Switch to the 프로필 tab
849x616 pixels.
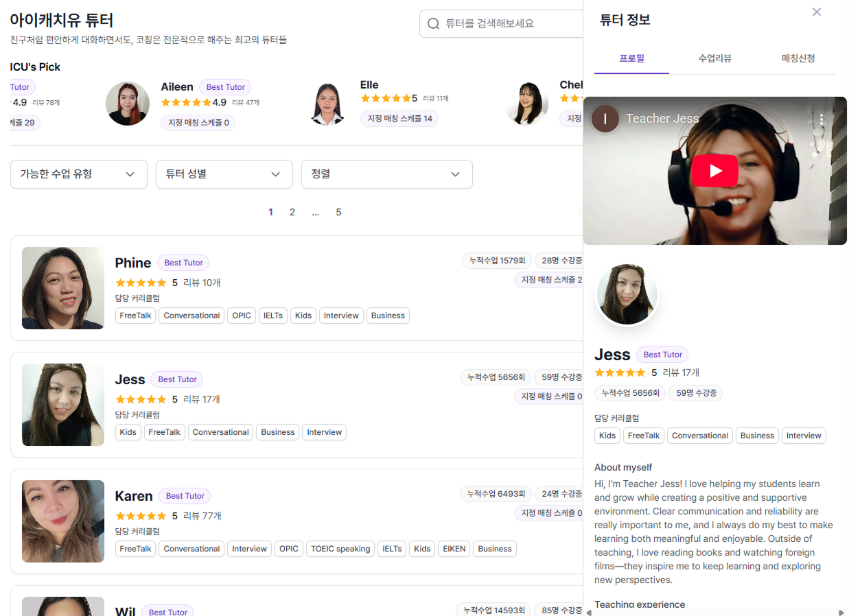pyautogui.click(x=631, y=58)
